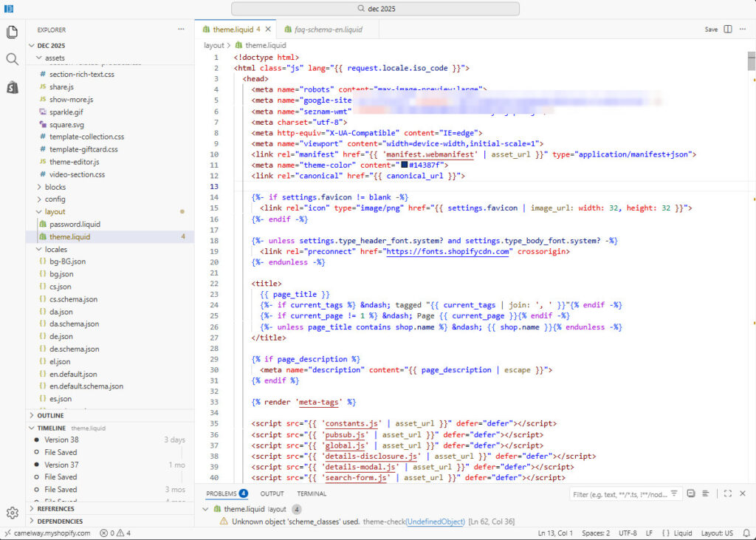Click the errors and warnings status indicator

115,533
